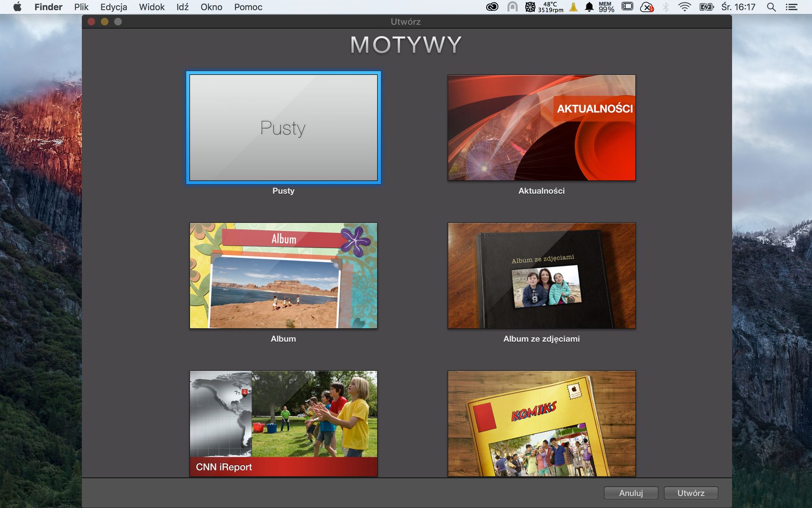The image size is (812, 508).
Task: Click the Pusty label below the thumbnail
Action: pos(283,191)
